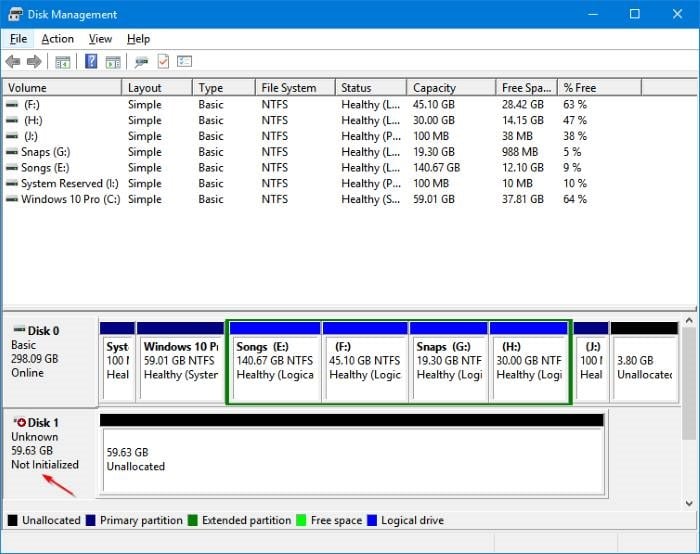Click the Settings list view toolbar icon
700x554 pixels.
point(184,61)
